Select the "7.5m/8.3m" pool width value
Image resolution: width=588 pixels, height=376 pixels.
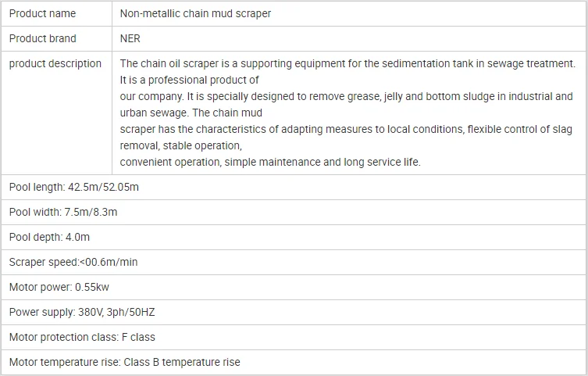91,212
